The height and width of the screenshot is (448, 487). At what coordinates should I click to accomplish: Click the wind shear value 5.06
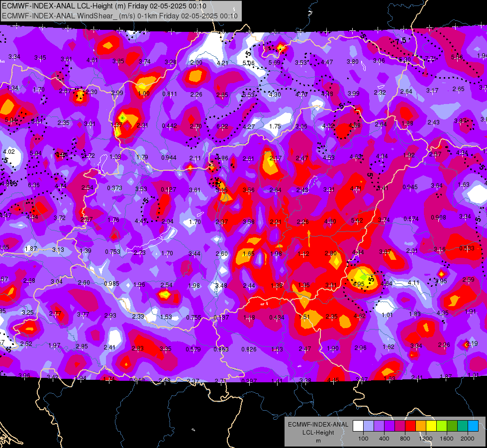(x=248, y=63)
